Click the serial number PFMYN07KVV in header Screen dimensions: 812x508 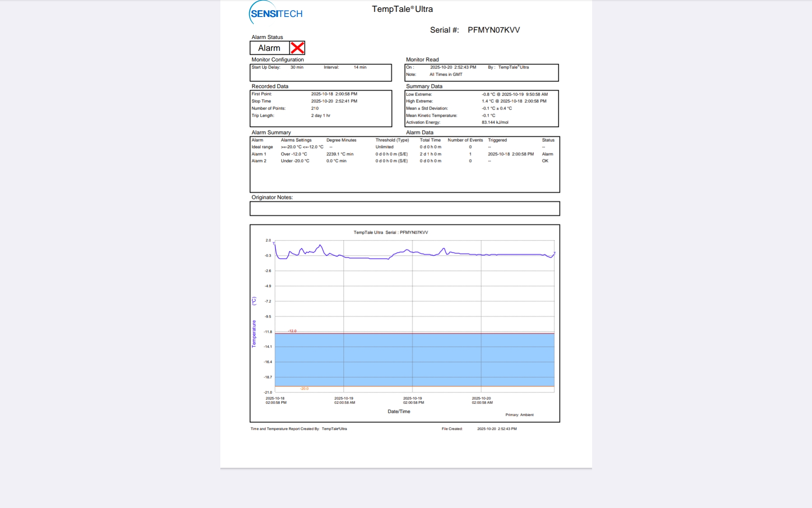point(494,30)
